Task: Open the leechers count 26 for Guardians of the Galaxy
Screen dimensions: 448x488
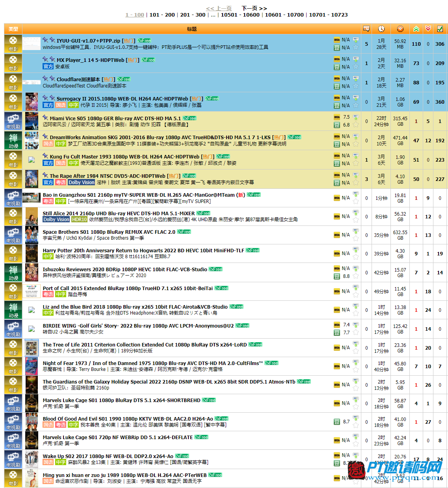Action: coord(428,385)
